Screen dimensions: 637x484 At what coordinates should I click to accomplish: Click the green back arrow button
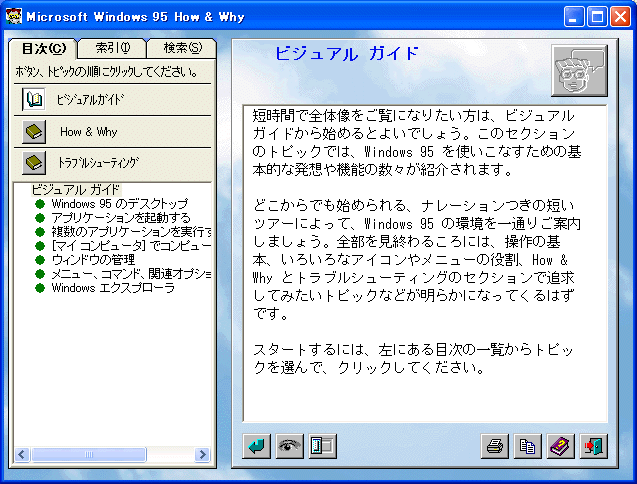tap(256, 446)
